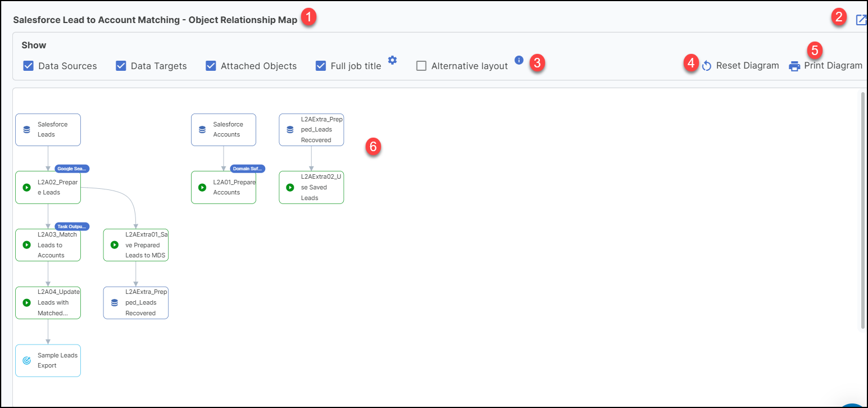This screenshot has width=868, height=408.
Task: Click the info icon next to Alternative layout
Action: point(519,60)
